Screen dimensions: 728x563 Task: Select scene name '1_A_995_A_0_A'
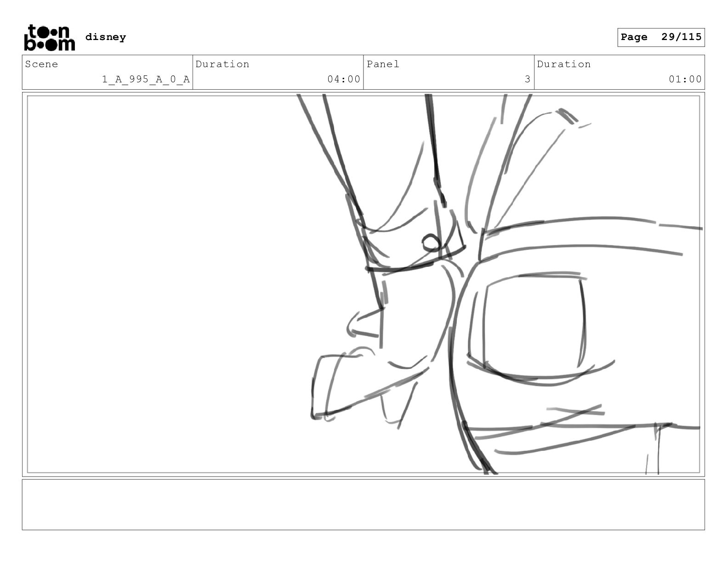146,79
